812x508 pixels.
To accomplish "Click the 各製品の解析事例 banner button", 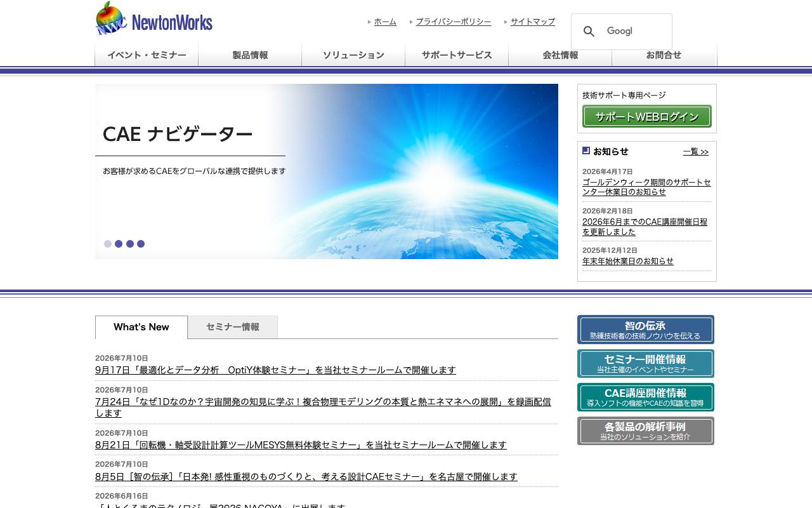I will [x=646, y=431].
